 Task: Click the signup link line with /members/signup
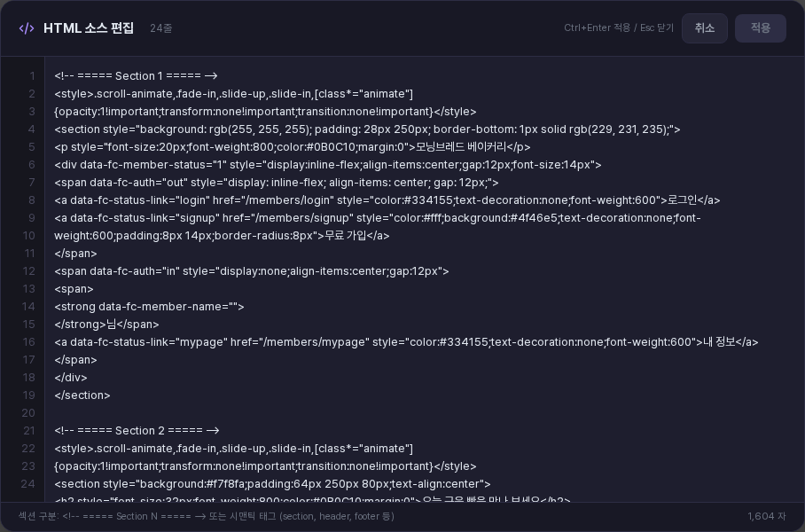pyautogui.click(x=378, y=218)
